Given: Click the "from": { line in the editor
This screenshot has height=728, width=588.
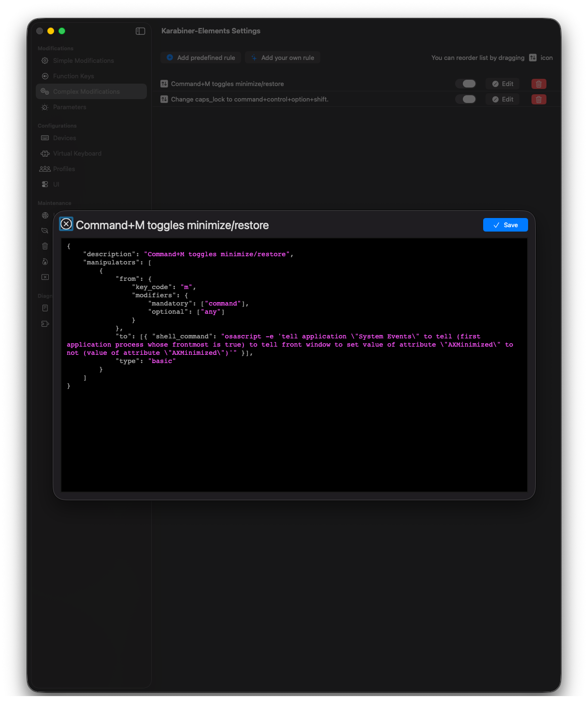Looking at the screenshot, I should click(133, 279).
